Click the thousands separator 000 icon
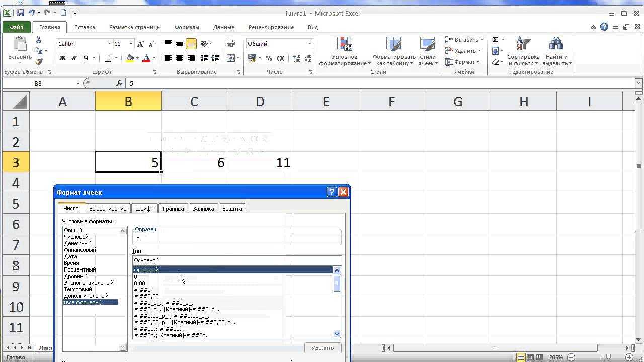 [281, 58]
